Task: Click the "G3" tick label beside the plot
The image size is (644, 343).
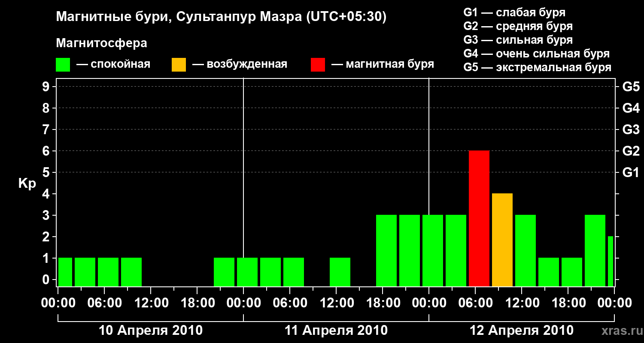Action: click(x=631, y=129)
